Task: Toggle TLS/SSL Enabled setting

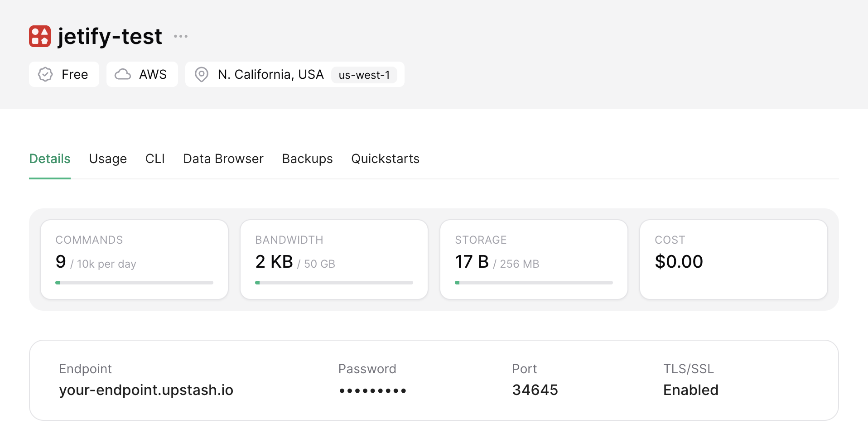Action: point(690,390)
